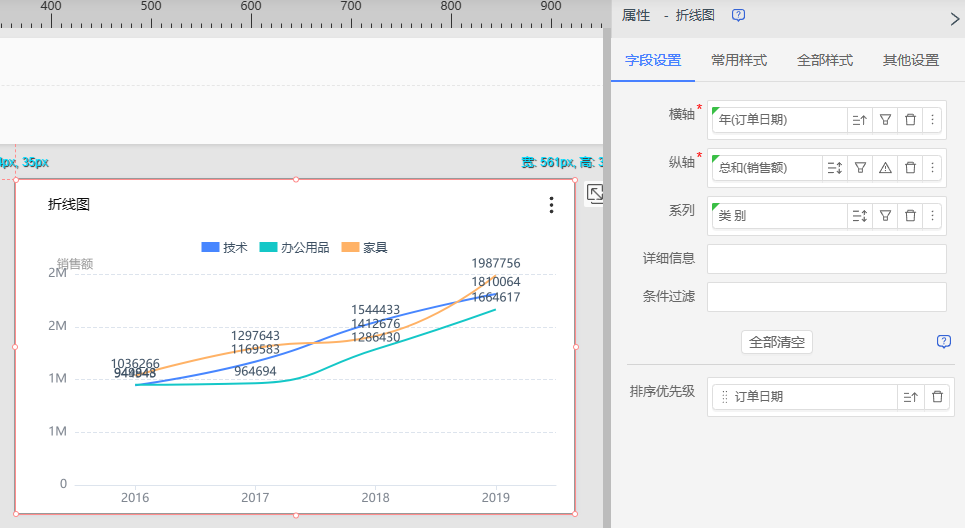Switch to the 全部样式 tab
The image size is (965, 528).
(x=825, y=60)
